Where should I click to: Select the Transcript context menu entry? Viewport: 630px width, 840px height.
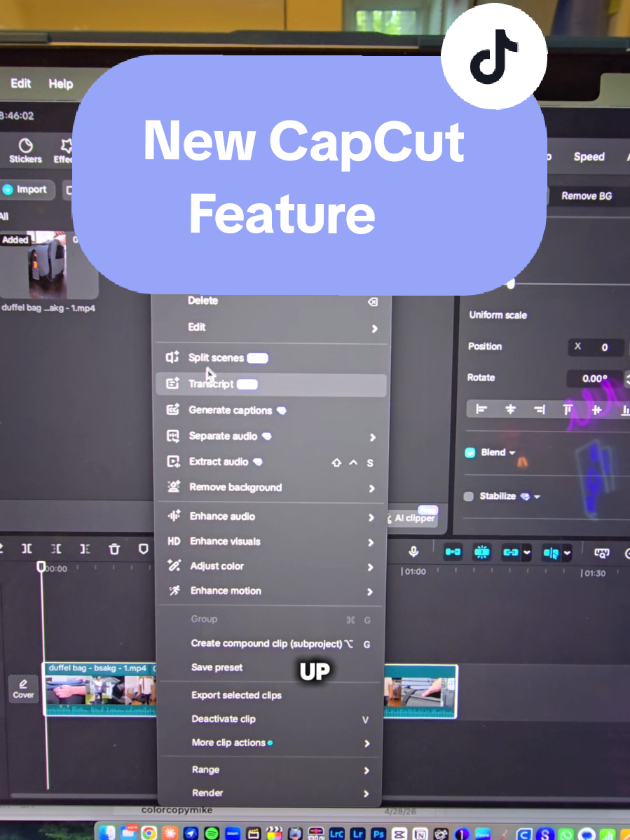click(271, 384)
